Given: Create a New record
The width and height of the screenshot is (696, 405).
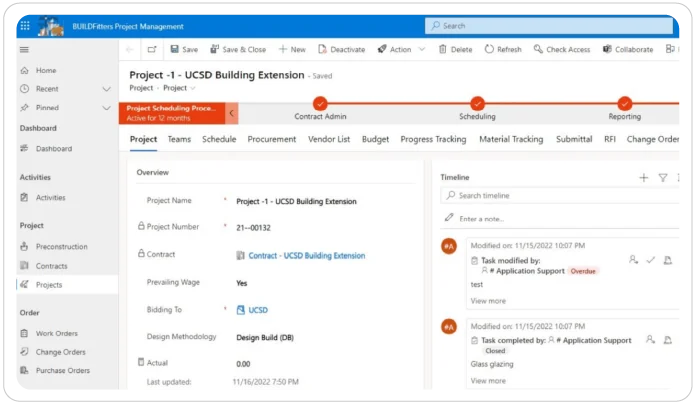Looking at the screenshot, I should pyautogui.click(x=292, y=49).
